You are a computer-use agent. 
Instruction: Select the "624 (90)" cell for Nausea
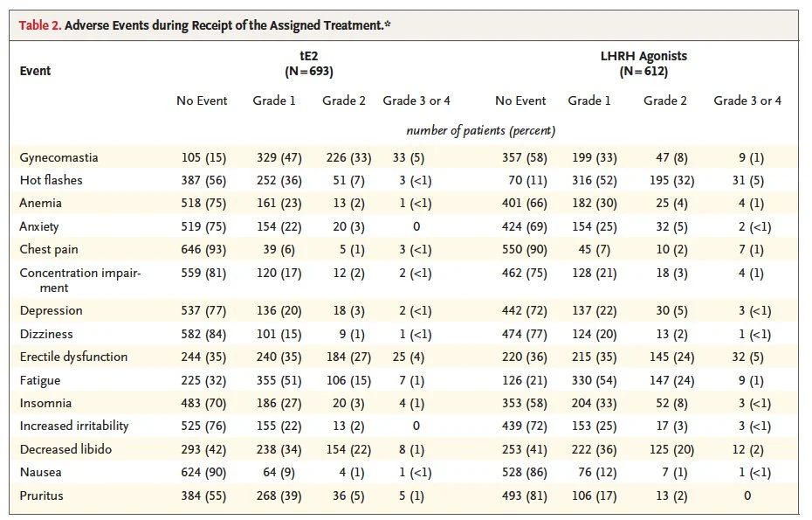201,472
